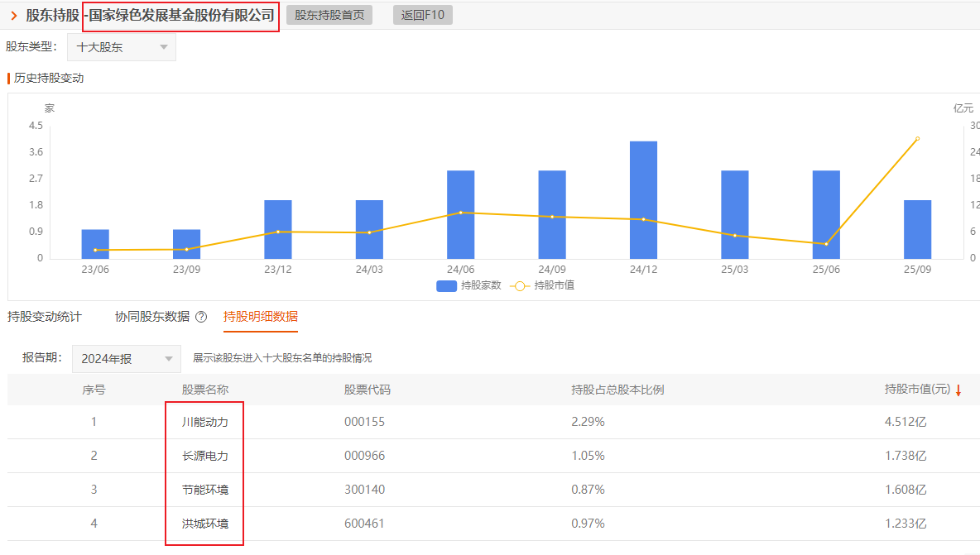
Task: Switch to the 持股变动统计 tab
Action: click(x=45, y=317)
